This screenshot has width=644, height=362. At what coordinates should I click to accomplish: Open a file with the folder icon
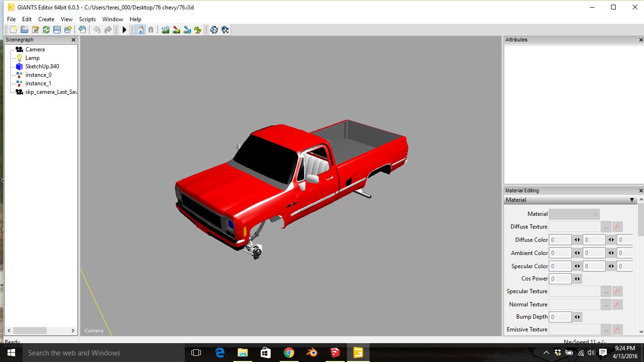(x=24, y=30)
